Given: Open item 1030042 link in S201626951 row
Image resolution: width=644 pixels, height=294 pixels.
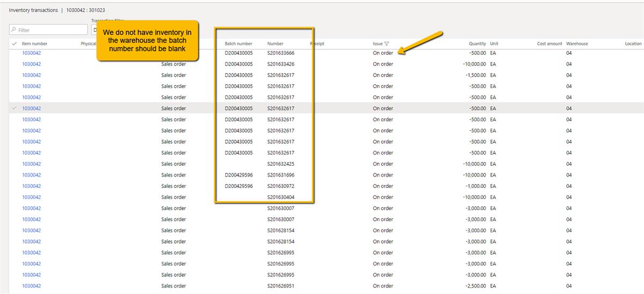Looking at the screenshot, I should click(x=31, y=286).
